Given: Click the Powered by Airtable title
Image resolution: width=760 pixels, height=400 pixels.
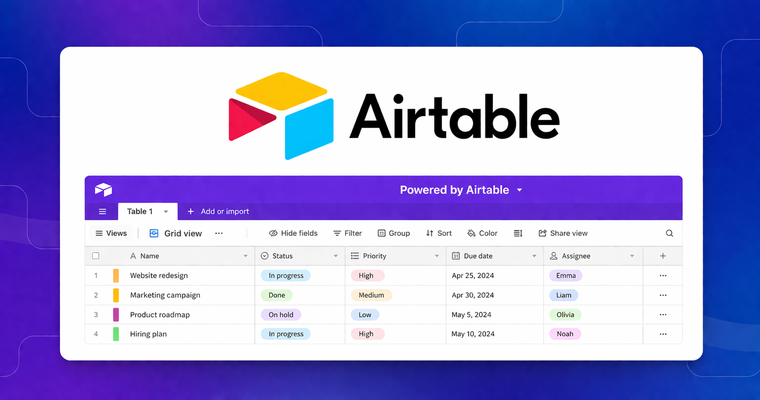Looking at the screenshot, I should (454, 190).
